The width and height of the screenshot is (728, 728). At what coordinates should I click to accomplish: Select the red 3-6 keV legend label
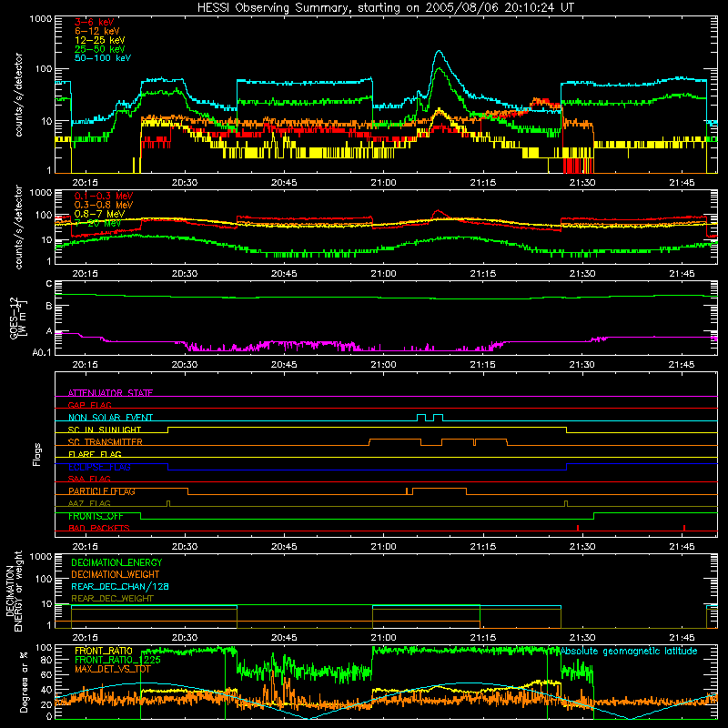94,22
